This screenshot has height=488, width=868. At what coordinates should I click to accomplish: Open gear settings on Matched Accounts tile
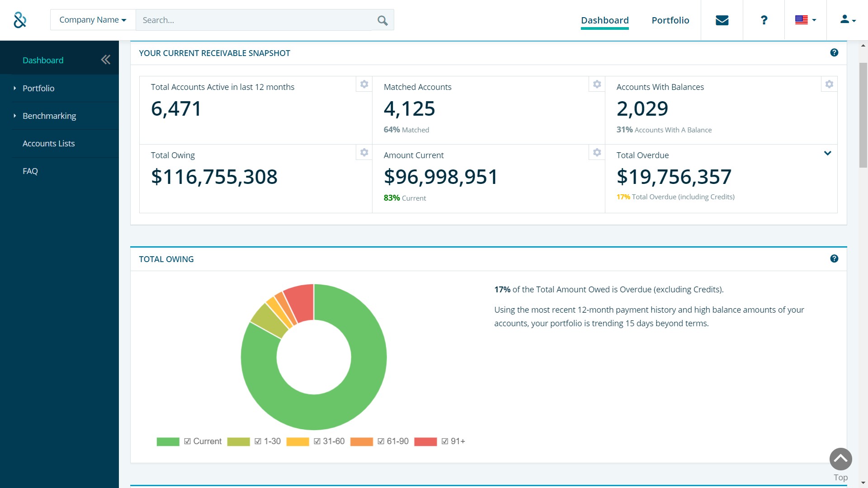(x=597, y=84)
